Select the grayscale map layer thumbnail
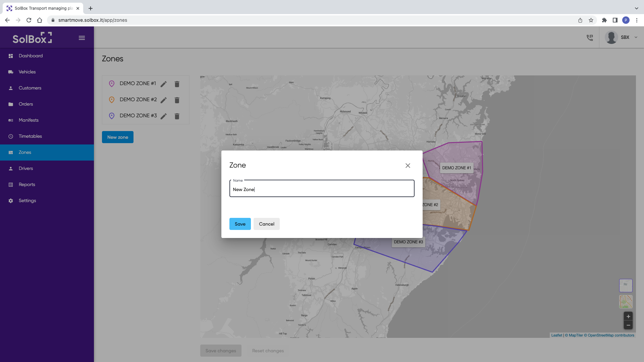The height and width of the screenshot is (362, 644). click(626, 286)
